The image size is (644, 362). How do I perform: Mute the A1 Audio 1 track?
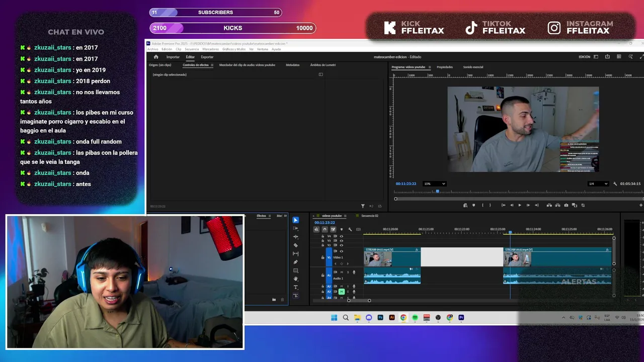[342, 272]
